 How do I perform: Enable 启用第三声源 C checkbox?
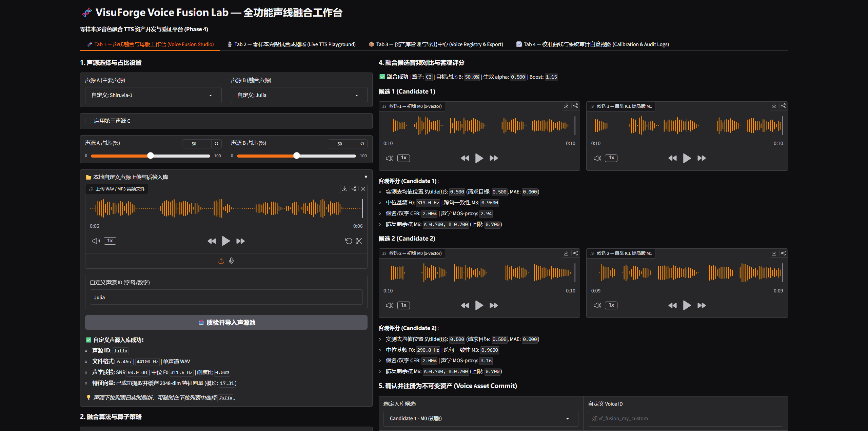pos(88,121)
